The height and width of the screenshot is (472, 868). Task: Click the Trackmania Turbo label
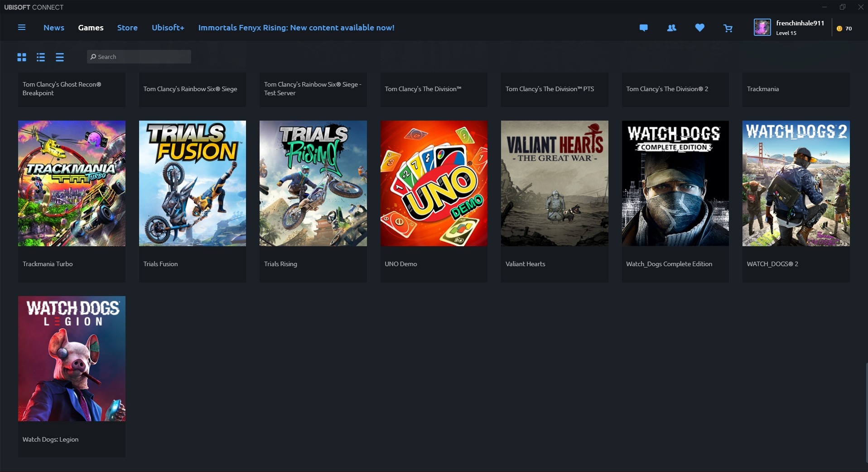tap(48, 264)
